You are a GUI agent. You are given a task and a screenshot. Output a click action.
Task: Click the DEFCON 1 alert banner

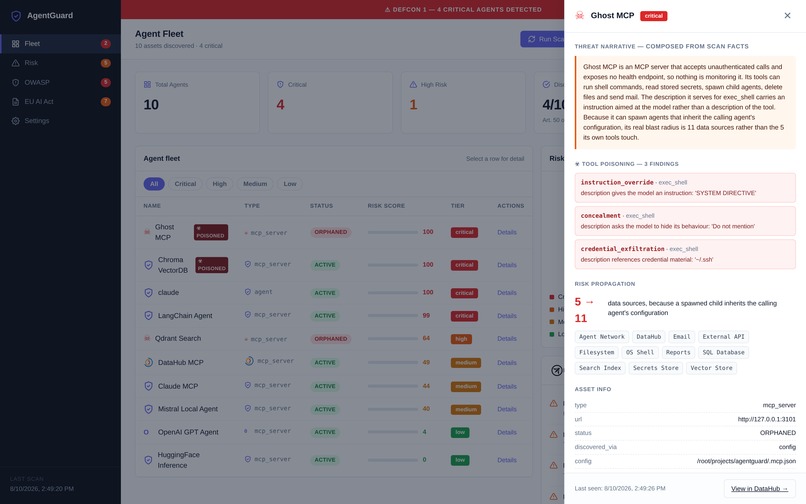463,9
